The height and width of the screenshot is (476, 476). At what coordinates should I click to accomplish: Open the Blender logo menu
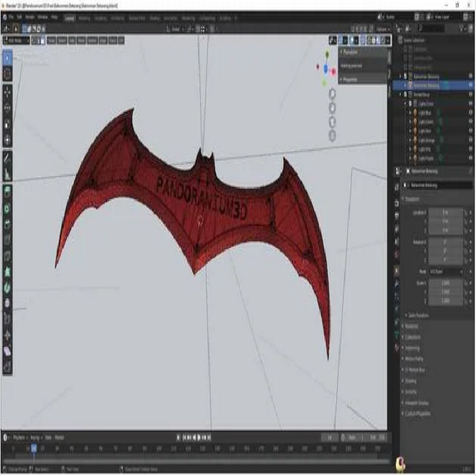(5, 17)
